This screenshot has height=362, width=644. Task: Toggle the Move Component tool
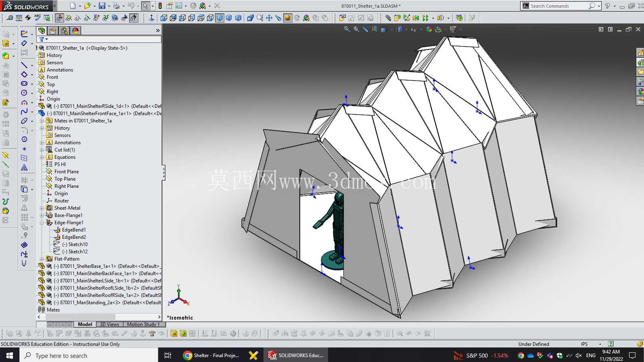59,18
